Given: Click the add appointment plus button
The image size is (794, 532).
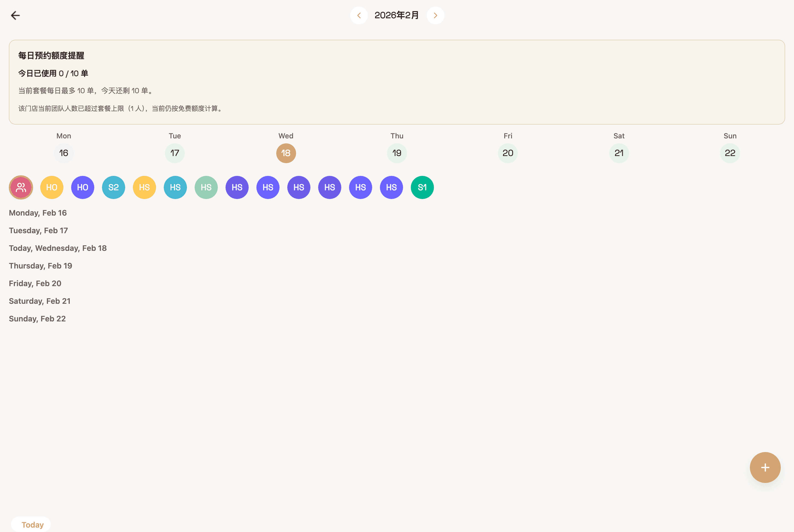Looking at the screenshot, I should click(765, 467).
